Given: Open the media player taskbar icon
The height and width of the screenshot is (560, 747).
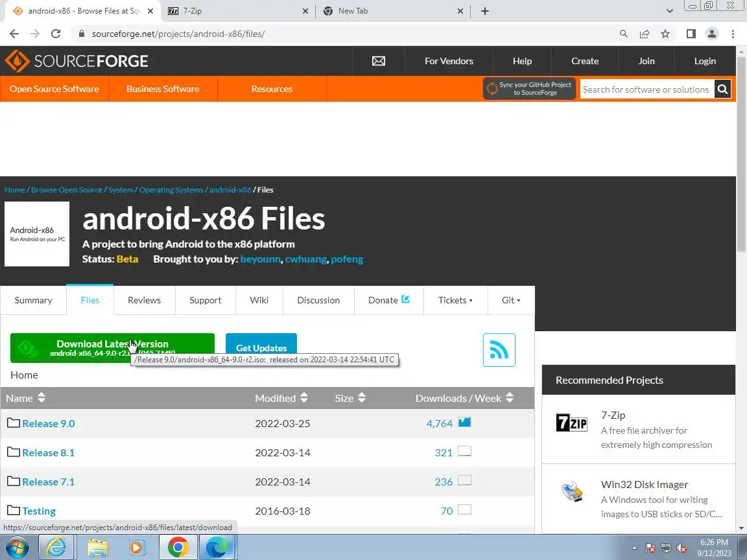Looking at the screenshot, I should click(x=136, y=547).
